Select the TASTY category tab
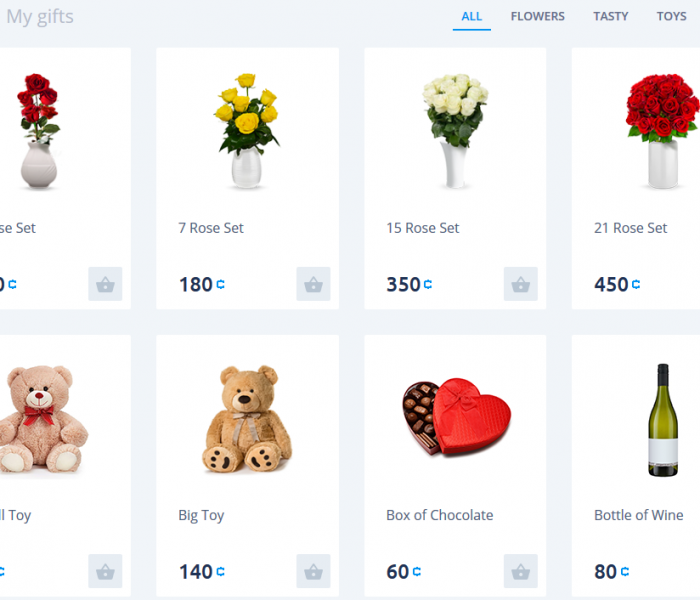Image resolution: width=700 pixels, height=600 pixels. [x=610, y=17]
